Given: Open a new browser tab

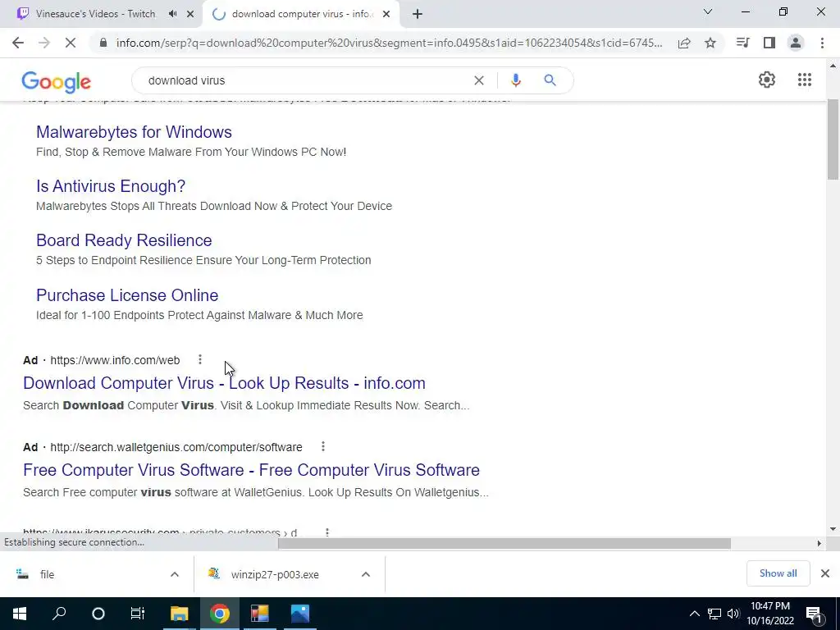Looking at the screenshot, I should pos(418,15).
